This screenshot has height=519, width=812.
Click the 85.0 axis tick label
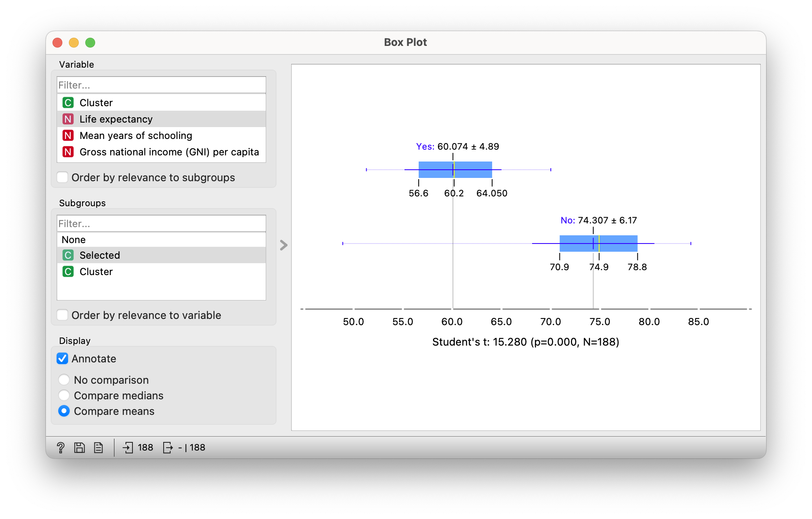[698, 322]
